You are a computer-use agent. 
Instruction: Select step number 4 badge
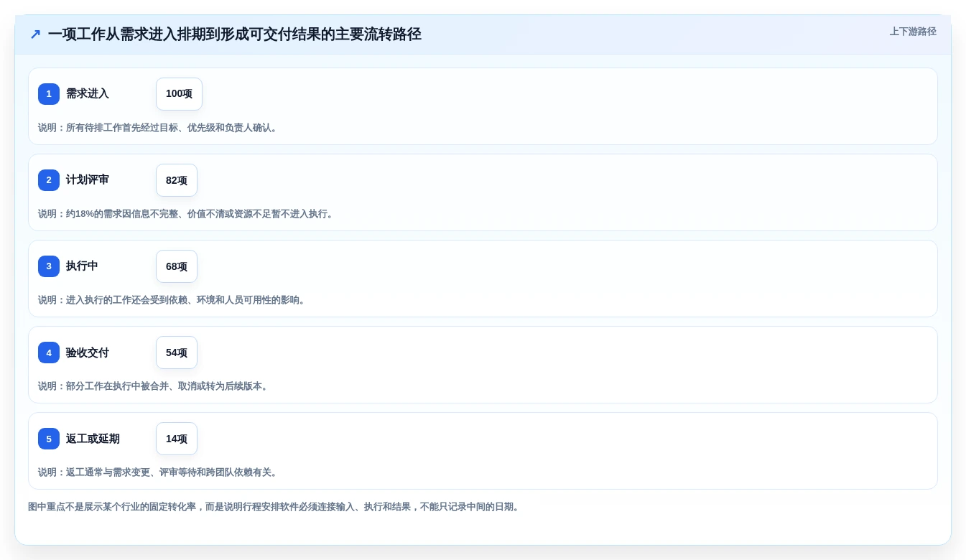49,353
